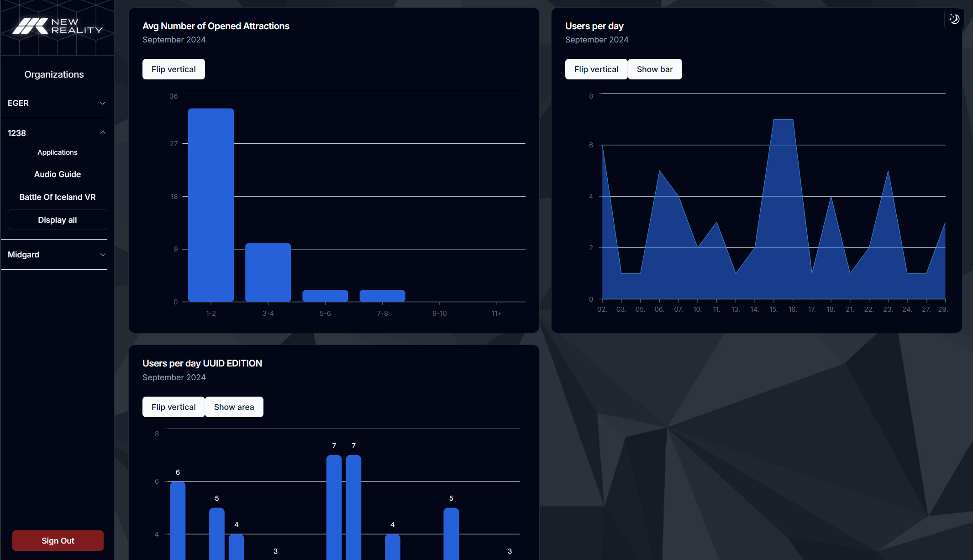Viewport: 973px width, 560px height.
Task: Click the 3-4 bar in attractions chart
Action: [268, 272]
